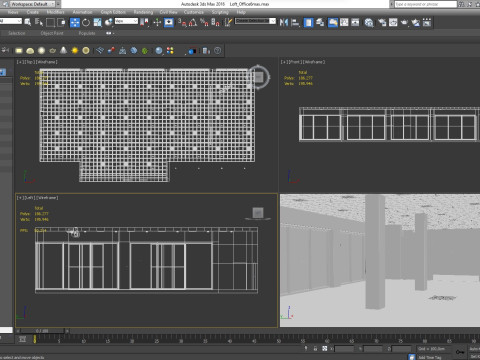Create a yellow Box primitive light icon
This screenshot has height=360, width=480.
(x=19, y=51)
